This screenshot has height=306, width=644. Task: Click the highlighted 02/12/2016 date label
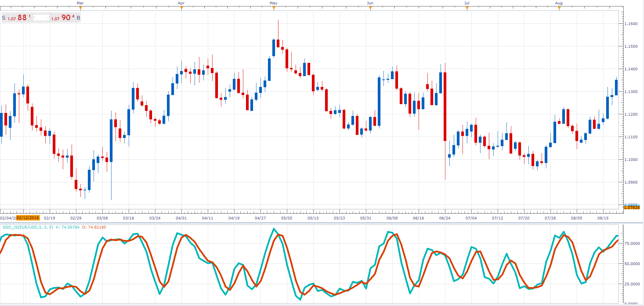(x=28, y=218)
